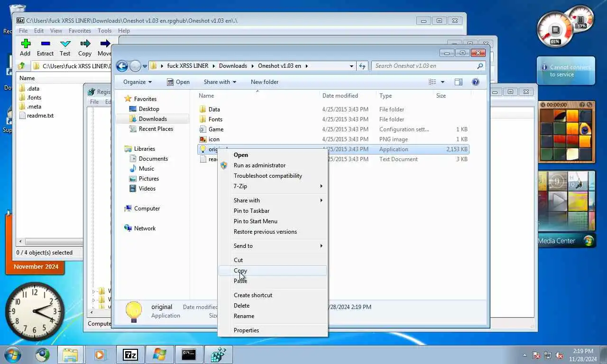
Task: Click the volume muted tray icon
Action: coord(559,355)
